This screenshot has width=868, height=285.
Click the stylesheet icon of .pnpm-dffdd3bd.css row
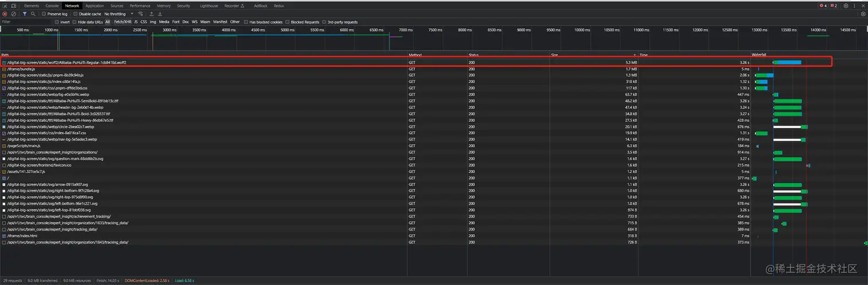[x=4, y=88]
